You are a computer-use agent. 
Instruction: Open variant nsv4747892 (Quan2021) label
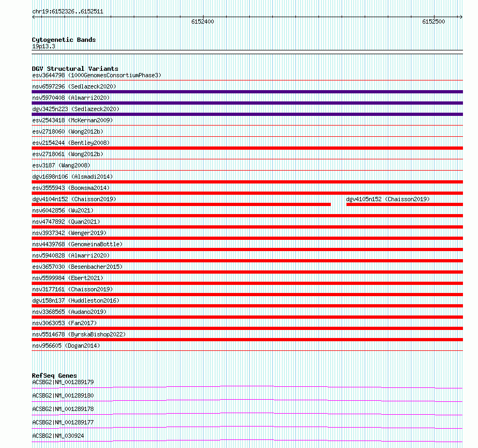pos(66,222)
